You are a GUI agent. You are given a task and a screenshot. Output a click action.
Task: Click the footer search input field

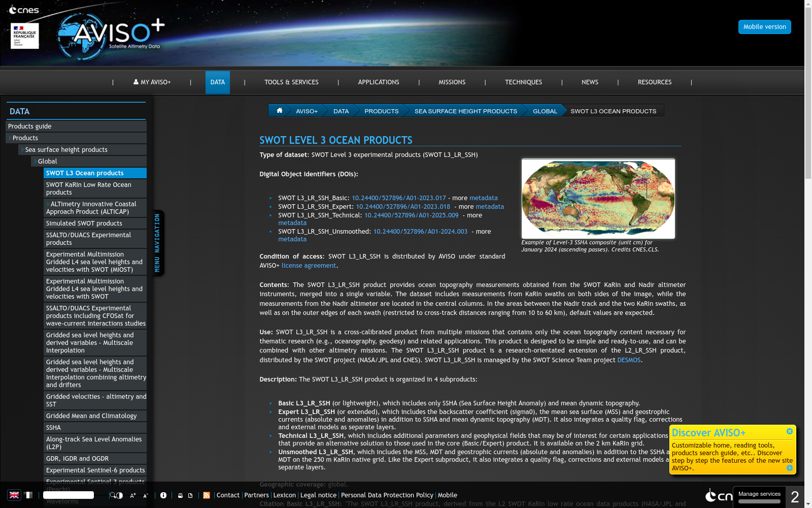[x=69, y=495]
